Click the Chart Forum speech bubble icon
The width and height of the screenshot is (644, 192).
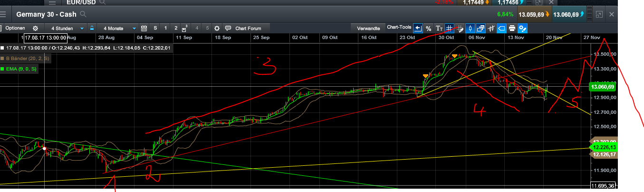pos(228,28)
